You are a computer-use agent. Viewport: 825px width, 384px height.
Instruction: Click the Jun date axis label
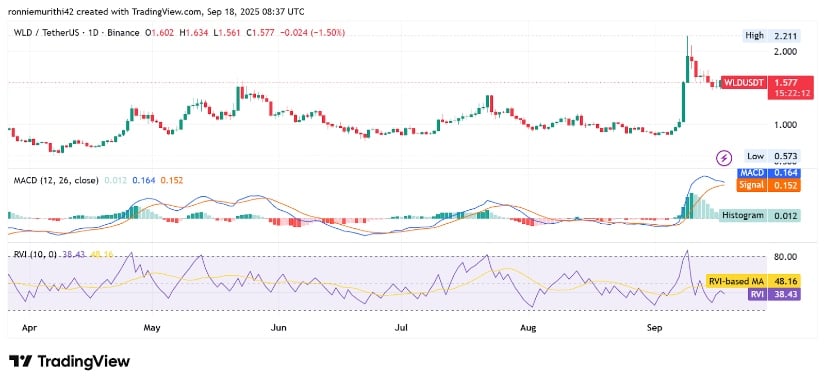coord(278,328)
